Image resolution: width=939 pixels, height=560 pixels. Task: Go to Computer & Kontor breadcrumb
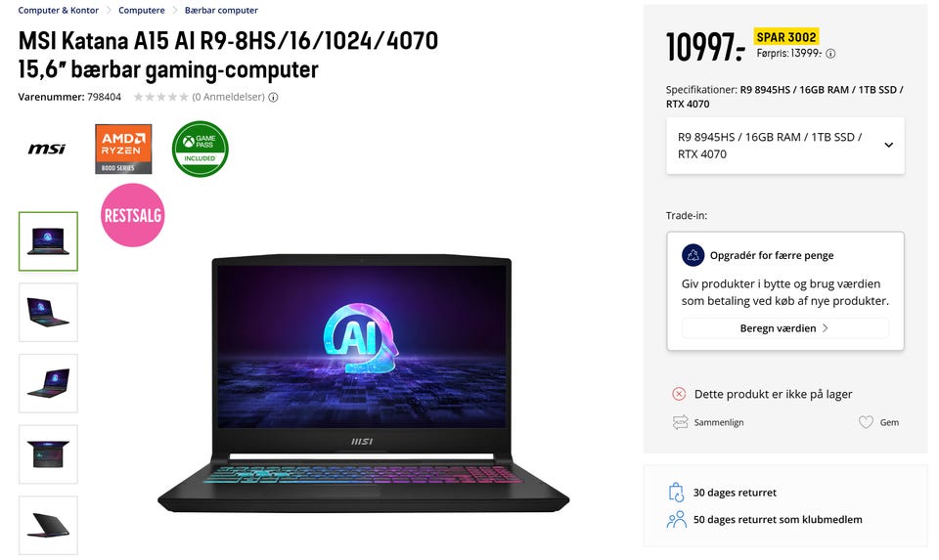[x=58, y=10]
